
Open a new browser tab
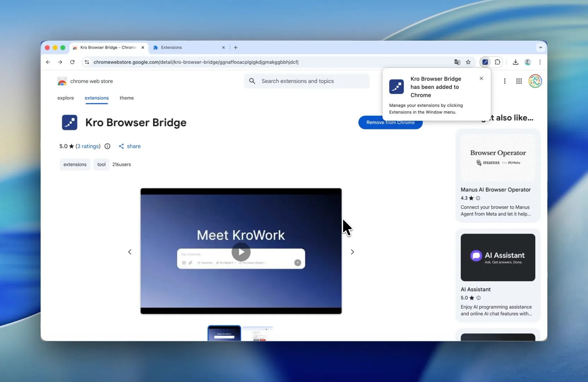236,47
